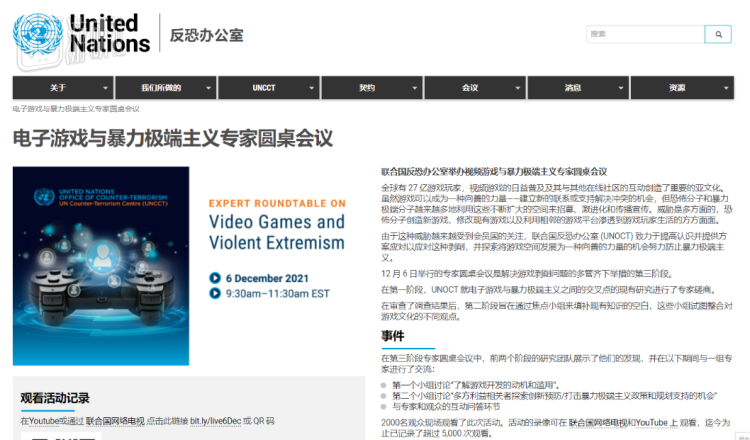Screen dimensions: 750x440
Task: Open the 消息 menu item
Action: pyautogui.click(x=573, y=88)
